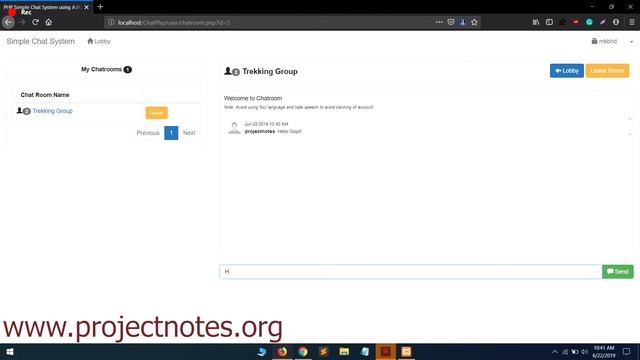Open File Explorer from the taskbar

[344, 351]
